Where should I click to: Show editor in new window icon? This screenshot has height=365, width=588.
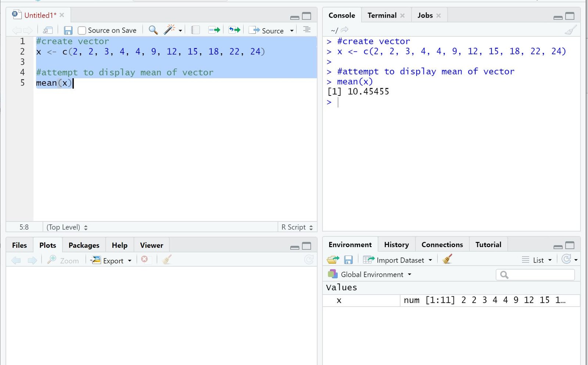click(x=48, y=30)
